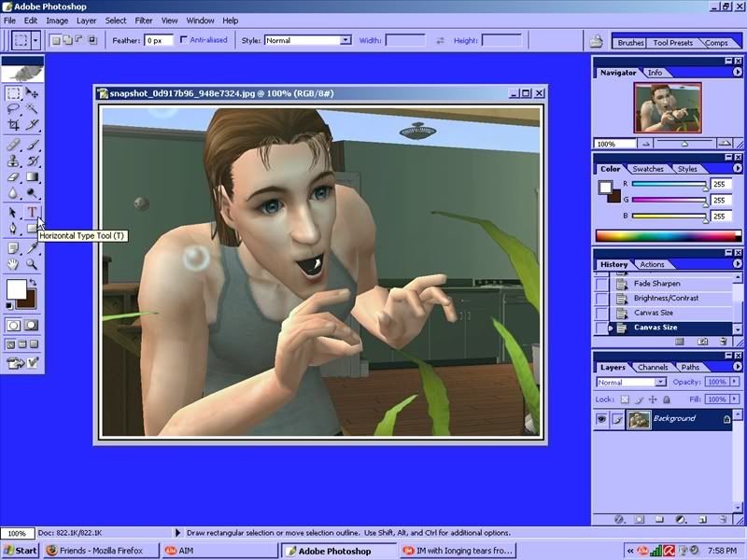Viewport: 747px width, 560px height.
Task: Select the Blur tool
Action: pyautogui.click(x=13, y=193)
